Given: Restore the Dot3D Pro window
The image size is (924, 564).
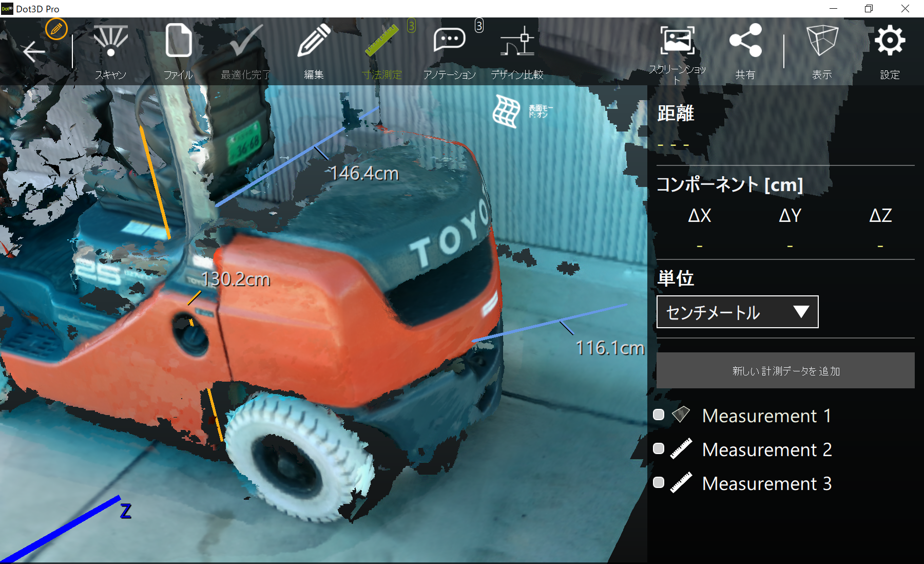Looking at the screenshot, I should point(869,9).
